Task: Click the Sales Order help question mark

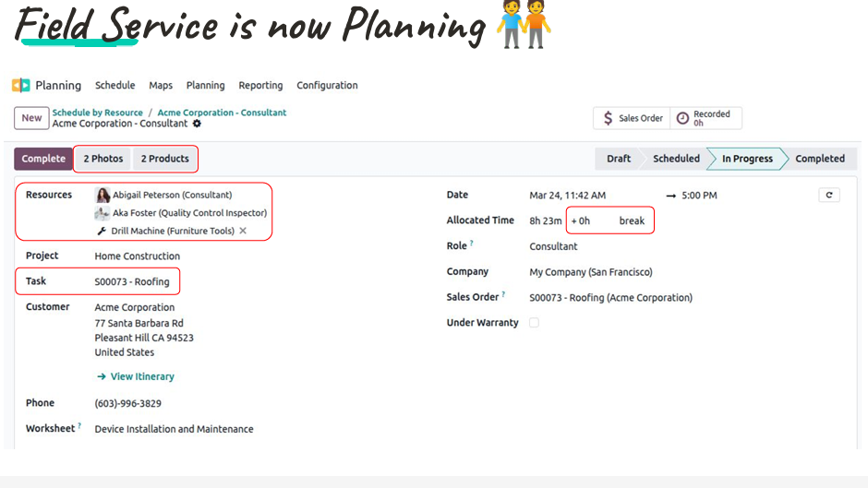Action: point(504,294)
